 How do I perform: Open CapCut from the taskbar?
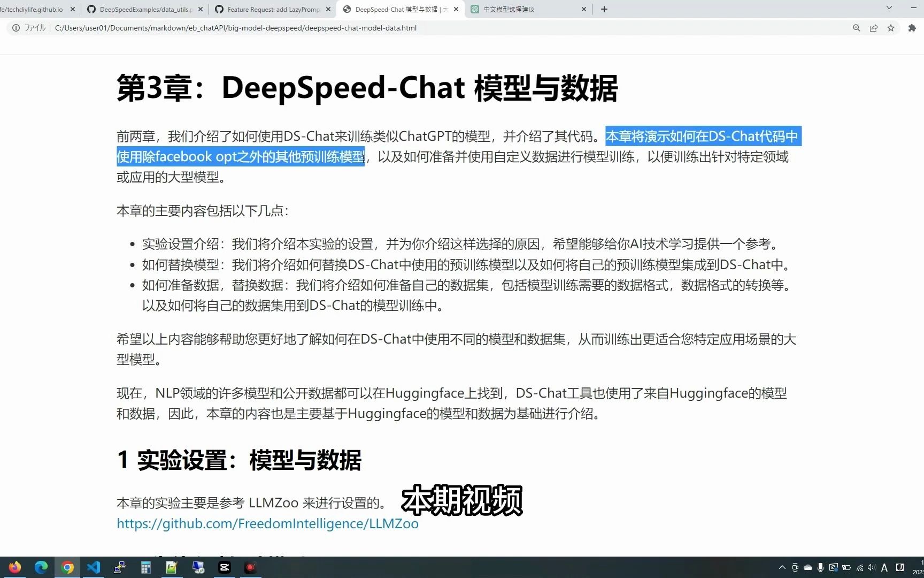225,567
